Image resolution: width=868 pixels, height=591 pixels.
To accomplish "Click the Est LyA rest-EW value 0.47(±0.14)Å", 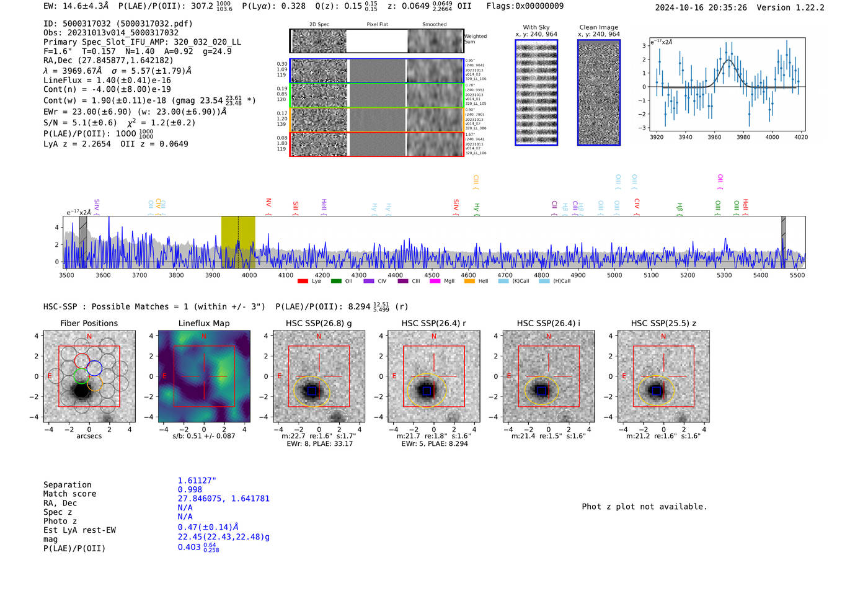I will tap(208, 527).
